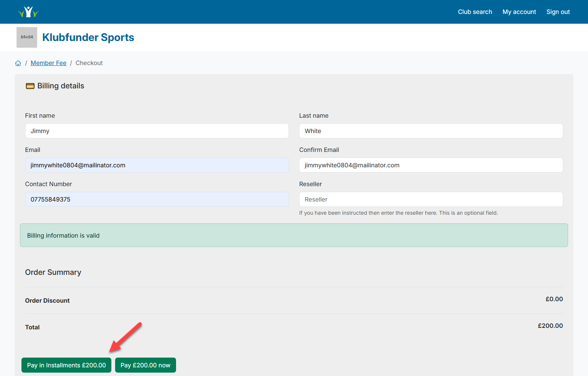Click the 64x64 club logo placeholder

pos(27,37)
